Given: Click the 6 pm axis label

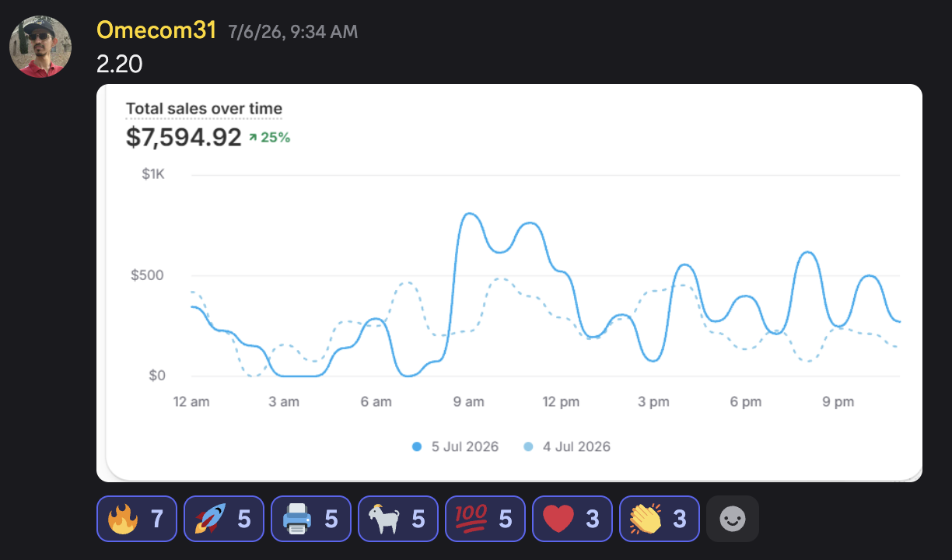Looking at the screenshot, I should coord(746,401).
